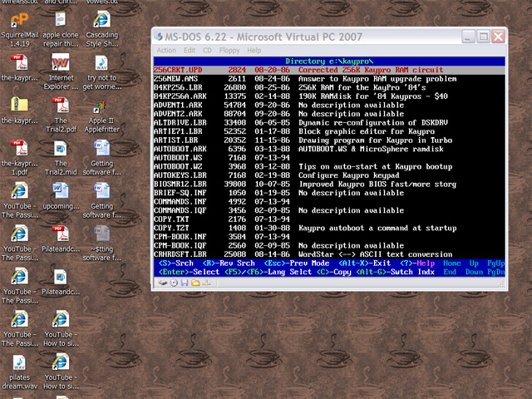Select the 'upcoming...' Word document icon
Viewport: 532px width, 399px height.
(x=61, y=196)
